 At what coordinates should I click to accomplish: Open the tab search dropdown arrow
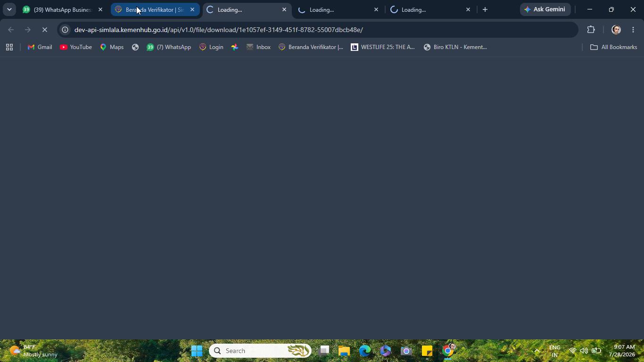[x=9, y=9]
